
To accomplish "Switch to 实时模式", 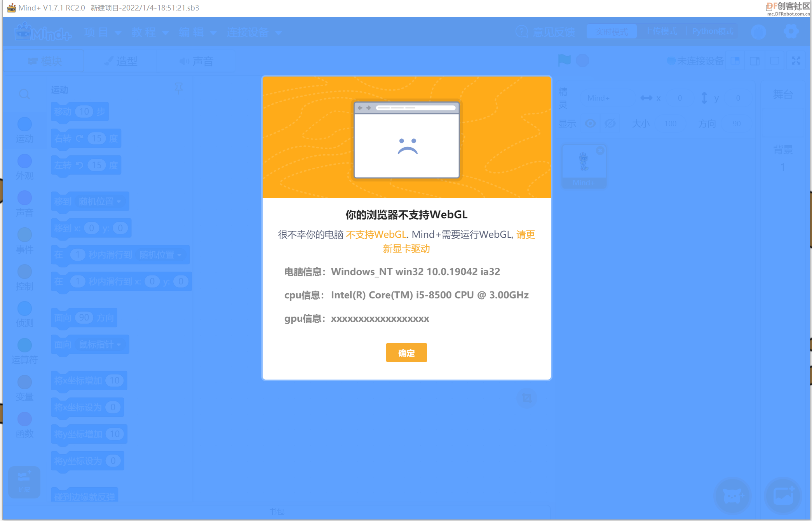I will coord(612,31).
